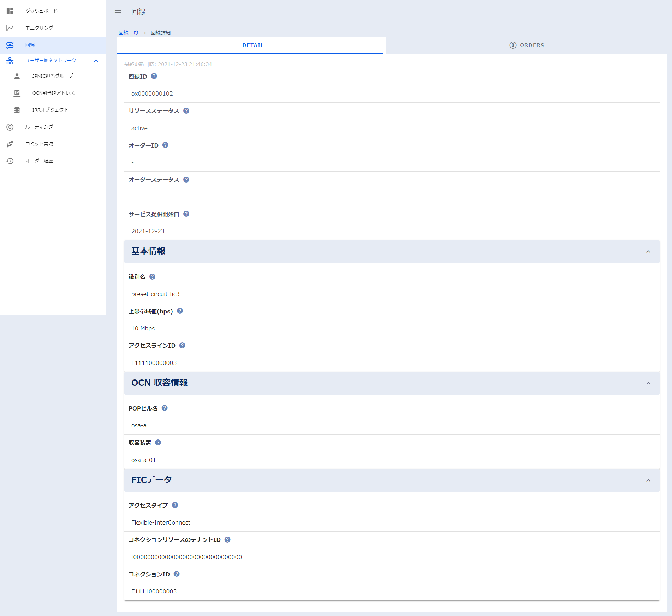Click help icon beside リソースステータス
Screen dimensions: 672x616
click(x=186, y=111)
